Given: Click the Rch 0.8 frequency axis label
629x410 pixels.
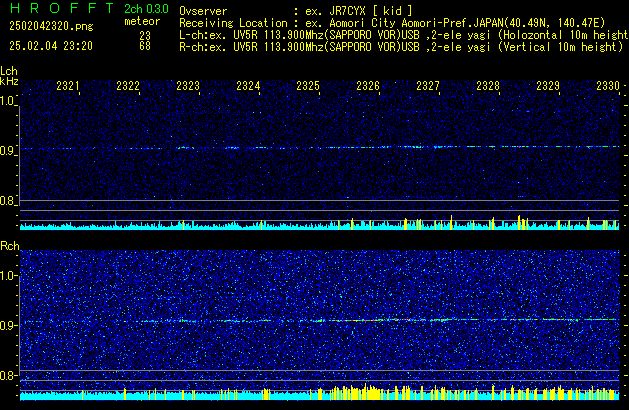Looking at the screenshot, I should pyautogui.click(x=8, y=375).
